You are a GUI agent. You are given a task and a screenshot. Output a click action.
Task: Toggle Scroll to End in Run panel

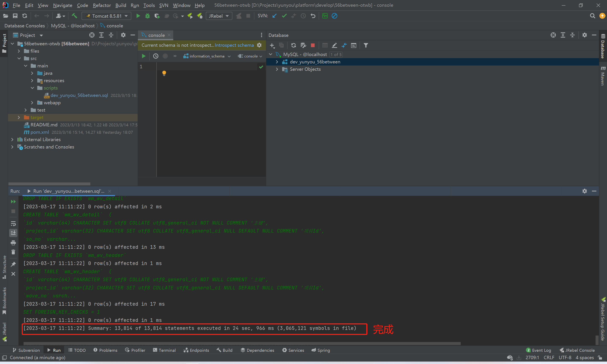[13, 233]
